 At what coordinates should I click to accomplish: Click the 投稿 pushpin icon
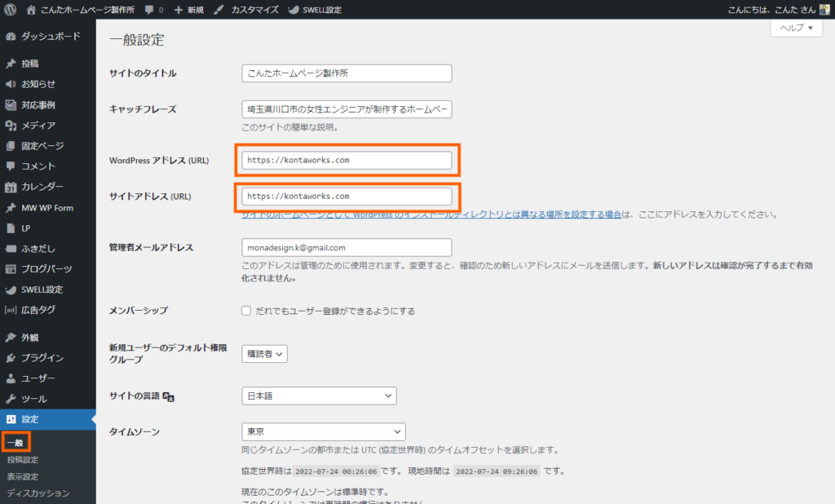coord(11,64)
